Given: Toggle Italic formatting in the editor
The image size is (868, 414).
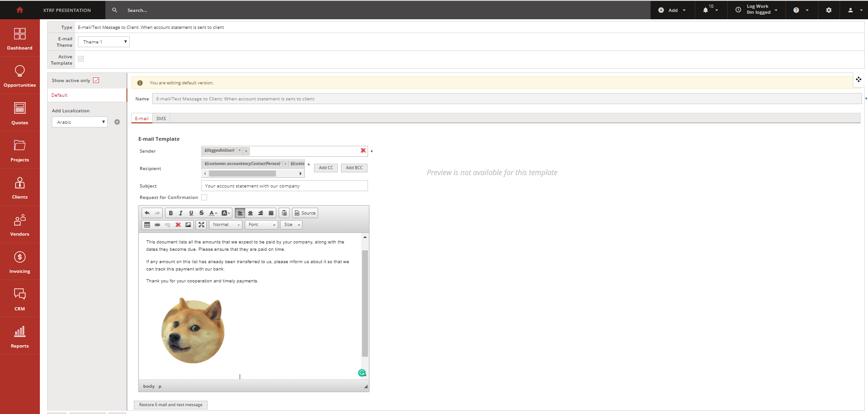Looking at the screenshot, I should tap(181, 213).
